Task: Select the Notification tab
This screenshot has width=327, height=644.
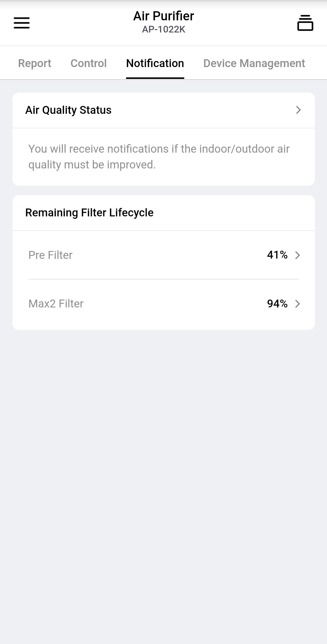Action: (x=155, y=63)
